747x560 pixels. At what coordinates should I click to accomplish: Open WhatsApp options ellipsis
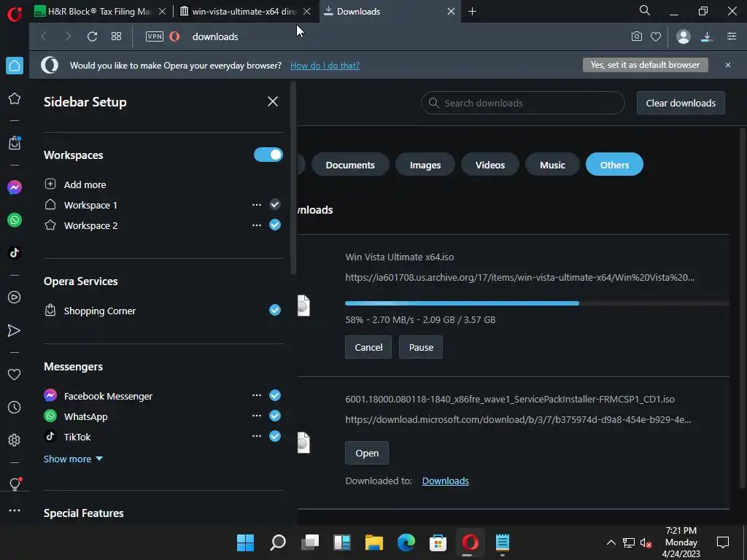[257, 416]
